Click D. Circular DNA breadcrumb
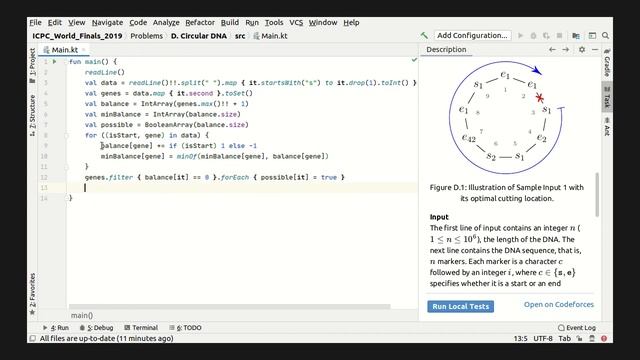The width and height of the screenshot is (640, 360). coord(199,36)
